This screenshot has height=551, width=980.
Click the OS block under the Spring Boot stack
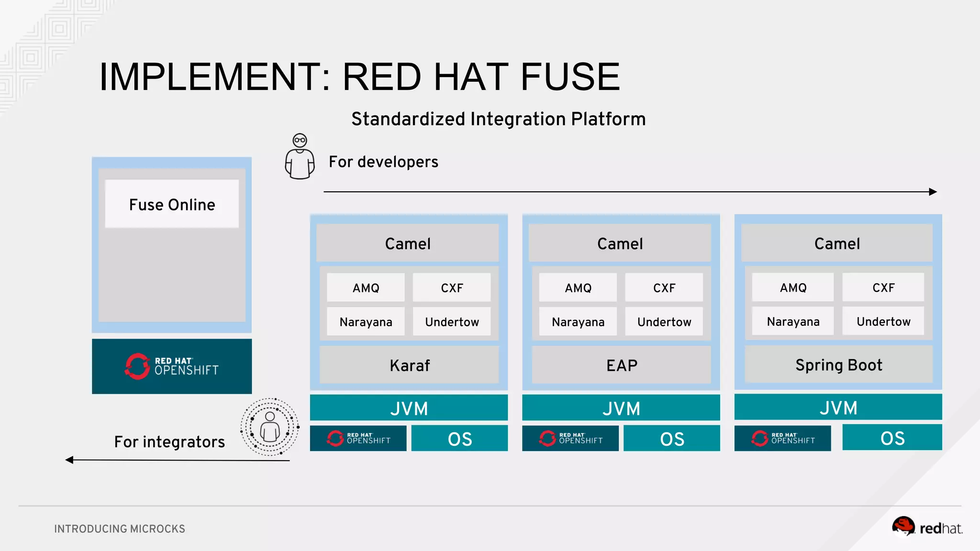[x=892, y=438]
